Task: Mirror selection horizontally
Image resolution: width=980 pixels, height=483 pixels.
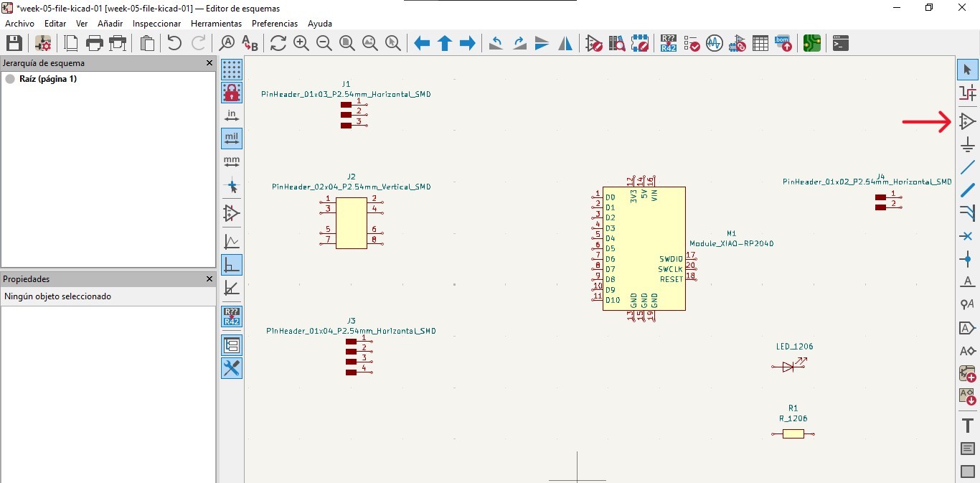Action: click(565, 43)
